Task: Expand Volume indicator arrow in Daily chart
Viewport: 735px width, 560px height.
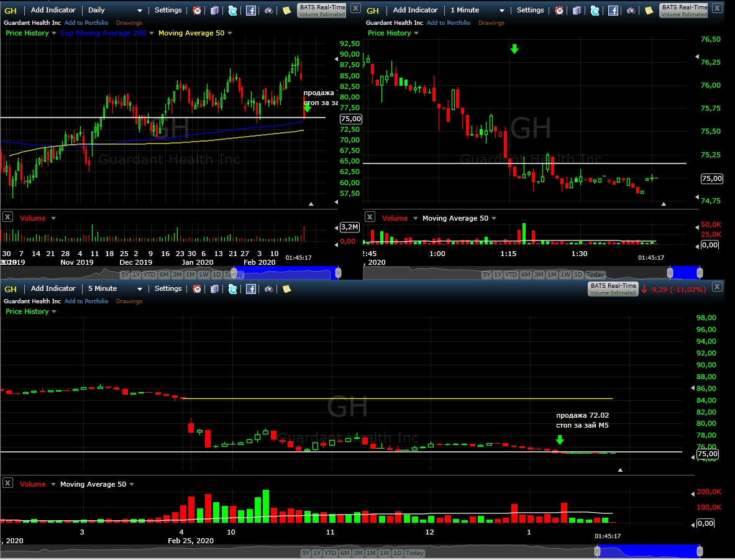Action: pos(53,219)
